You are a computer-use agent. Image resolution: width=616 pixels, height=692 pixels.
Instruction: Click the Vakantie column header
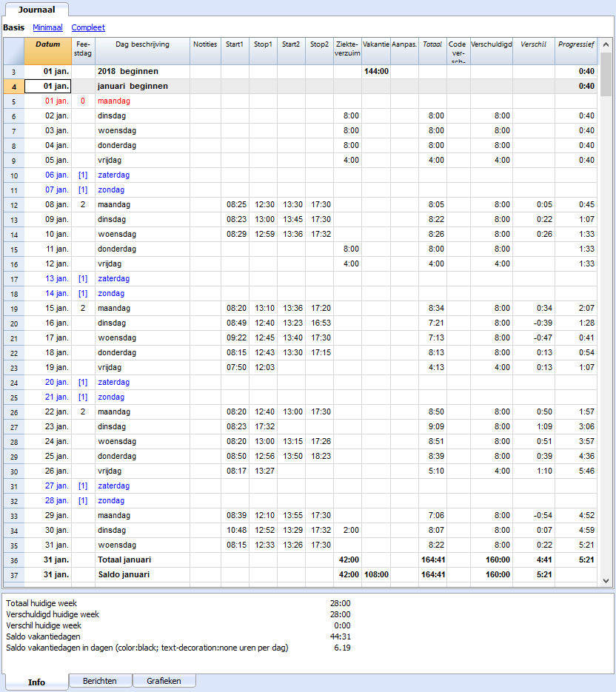[x=376, y=51]
